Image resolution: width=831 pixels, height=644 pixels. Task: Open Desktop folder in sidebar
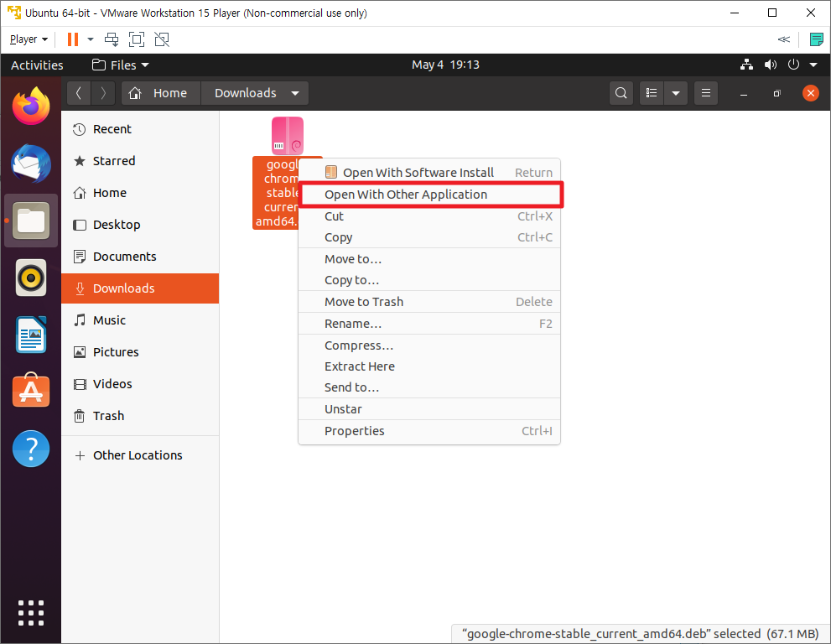(140, 224)
